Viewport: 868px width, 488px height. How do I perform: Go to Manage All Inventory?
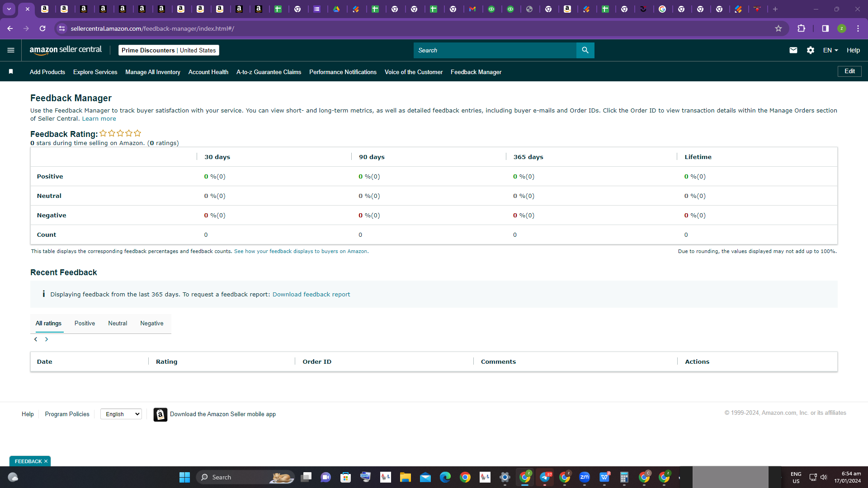pos(153,72)
